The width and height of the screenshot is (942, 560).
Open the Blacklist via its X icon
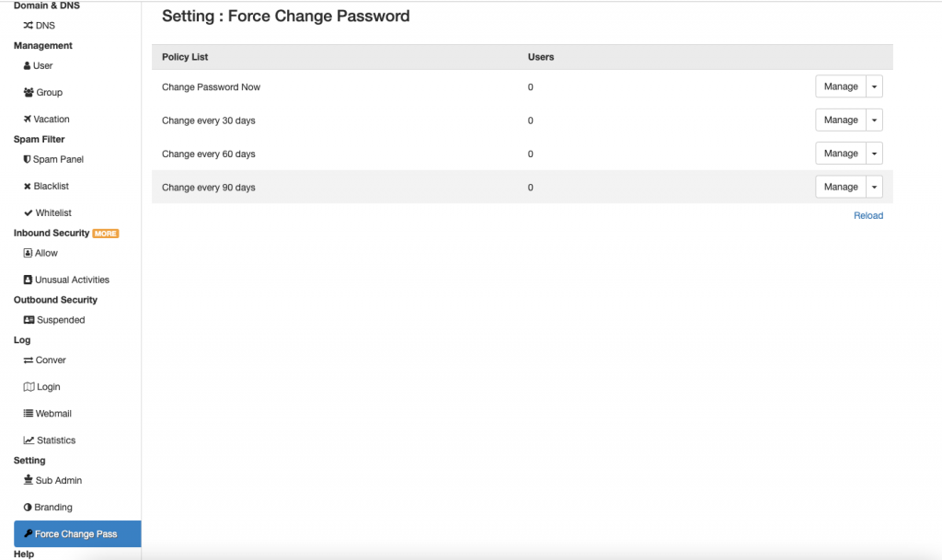(28, 186)
